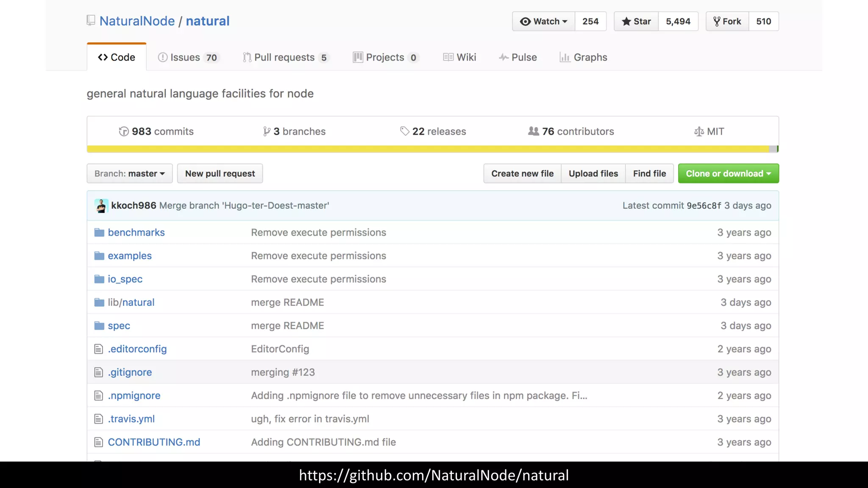Open the Issues tab
868x488 pixels.
[x=189, y=57]
